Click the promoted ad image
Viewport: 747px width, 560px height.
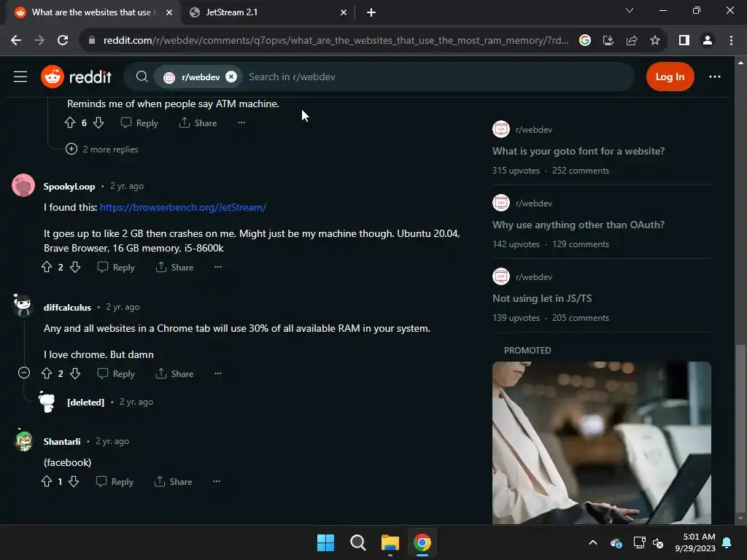pos(601,443)
